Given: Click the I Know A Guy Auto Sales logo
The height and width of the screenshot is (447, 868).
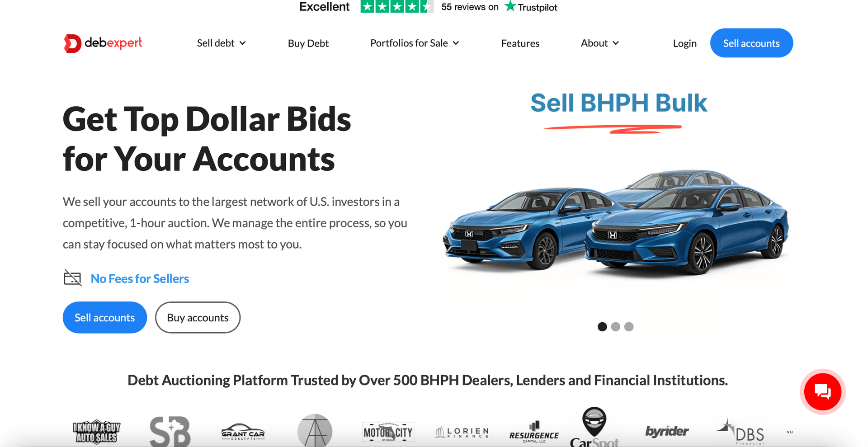Looking at the screenshot, I should click(96, 432).
